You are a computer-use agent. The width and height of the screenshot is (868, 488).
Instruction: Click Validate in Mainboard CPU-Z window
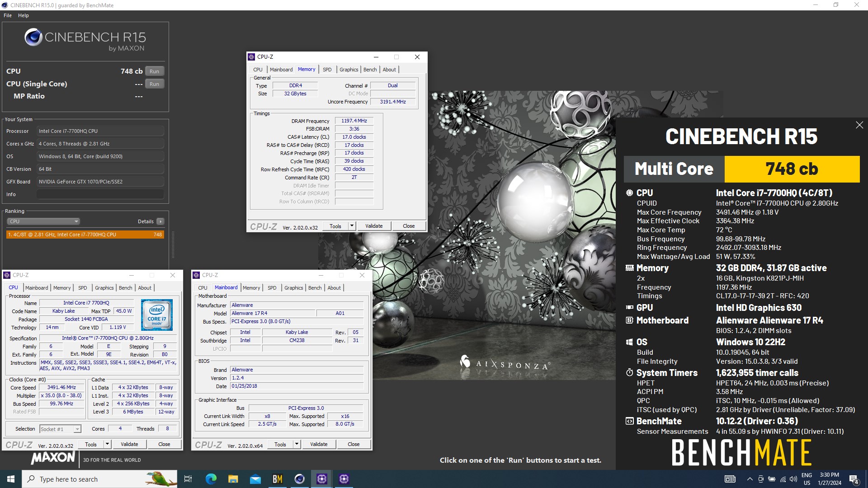(319, 444)
